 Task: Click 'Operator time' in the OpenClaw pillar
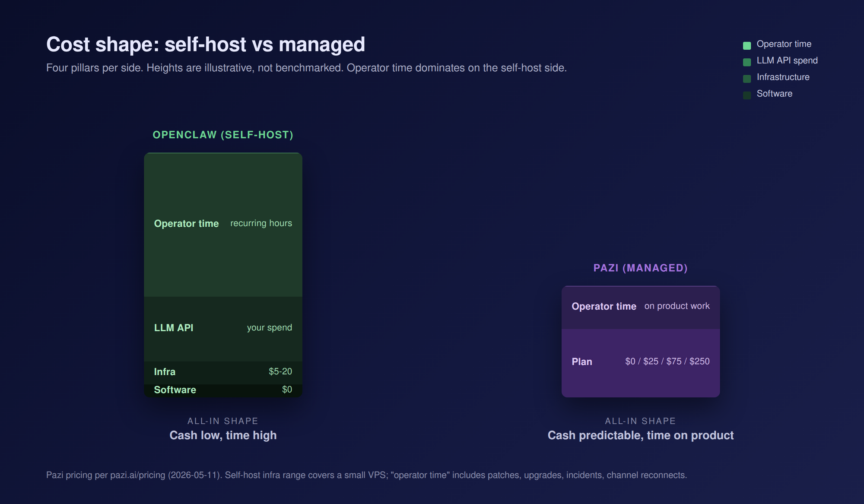[x=186, y=224]
